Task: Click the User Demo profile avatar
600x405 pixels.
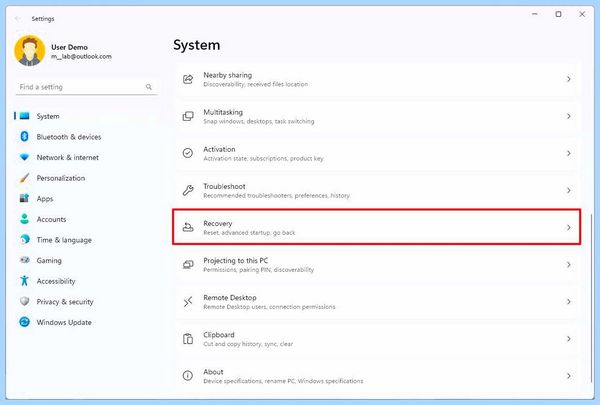Action: (30, 51)
